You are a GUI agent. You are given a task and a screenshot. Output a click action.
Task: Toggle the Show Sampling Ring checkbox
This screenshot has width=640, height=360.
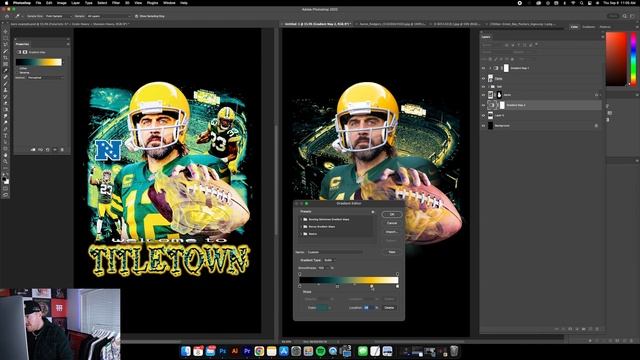tap(137, 16)
